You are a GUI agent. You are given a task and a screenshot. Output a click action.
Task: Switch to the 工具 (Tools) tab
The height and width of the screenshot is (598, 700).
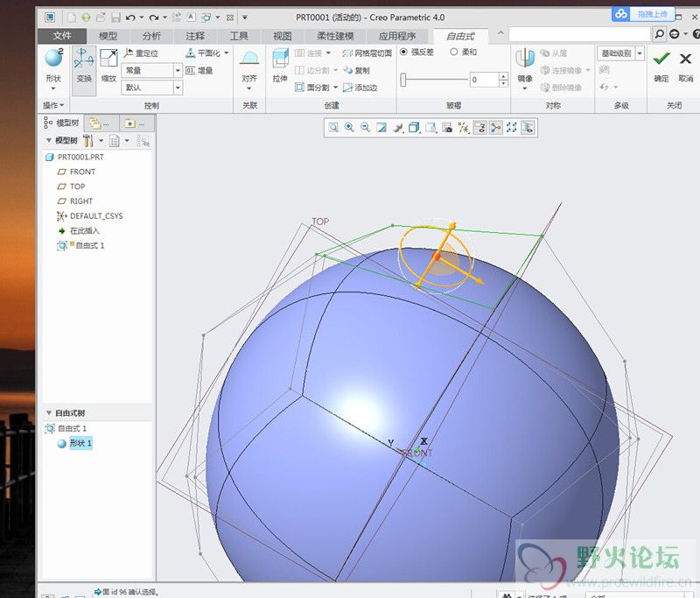tap(239, 36)
